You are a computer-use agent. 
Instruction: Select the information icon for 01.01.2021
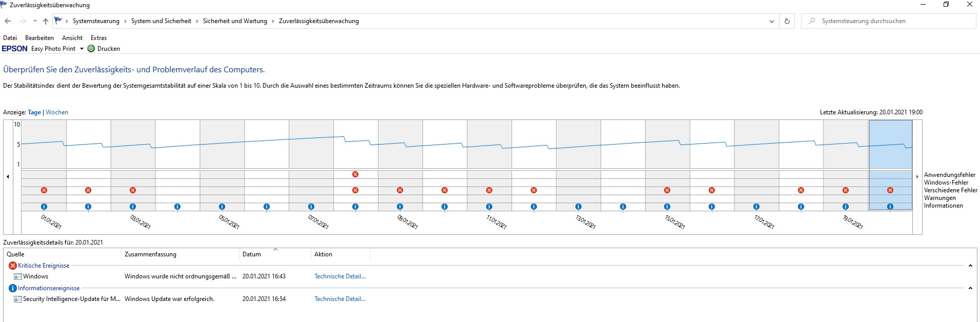click(x=44, y=207)
